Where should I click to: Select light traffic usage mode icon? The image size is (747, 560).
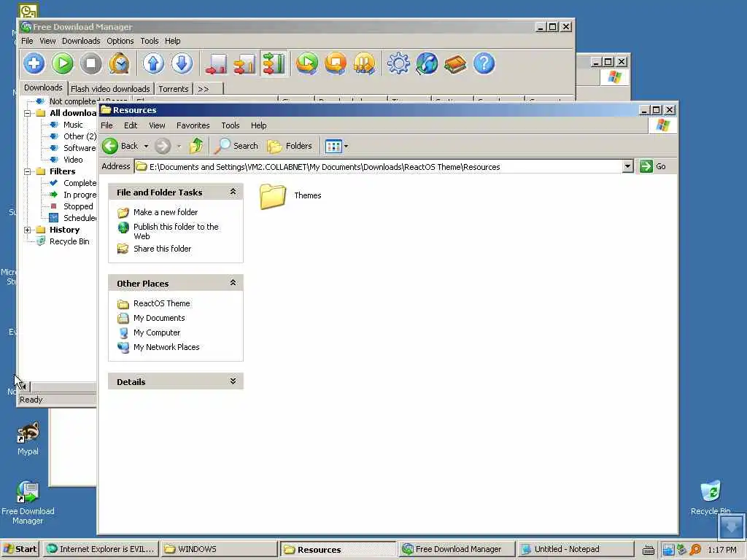click(x=216, y=63)
